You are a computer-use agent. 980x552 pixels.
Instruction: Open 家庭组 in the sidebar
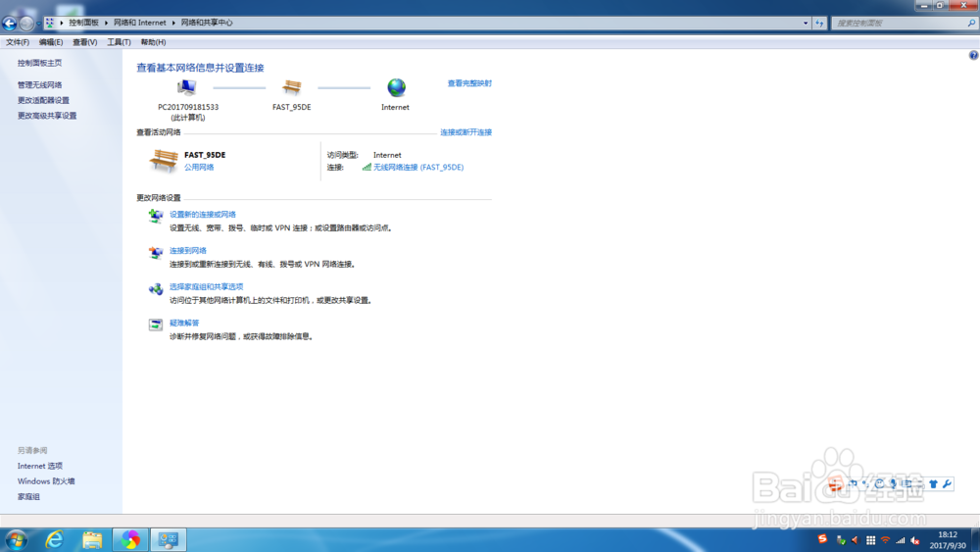click(x=28, y=496)
